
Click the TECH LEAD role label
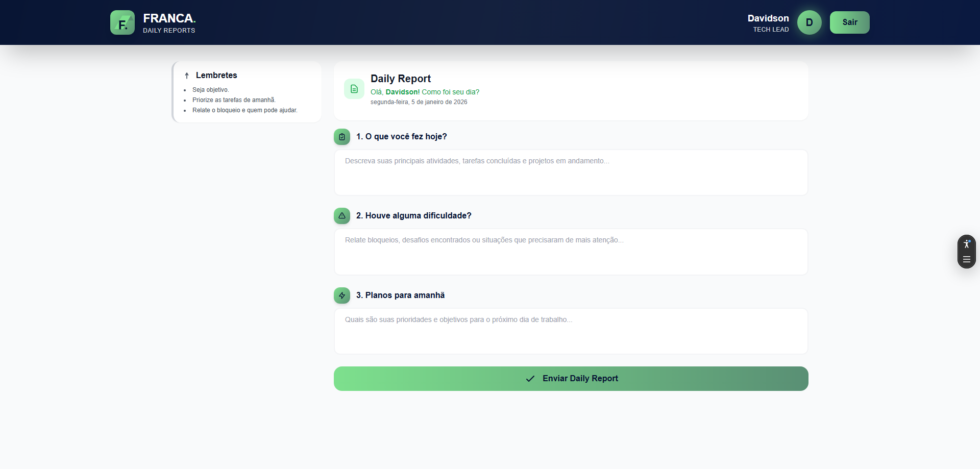click(x=771, y=30)
